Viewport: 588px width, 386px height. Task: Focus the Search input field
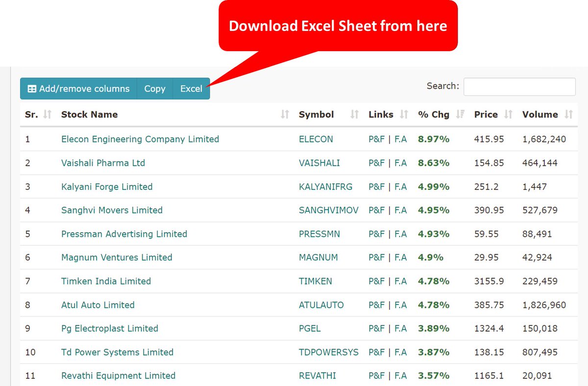[519, 86]
